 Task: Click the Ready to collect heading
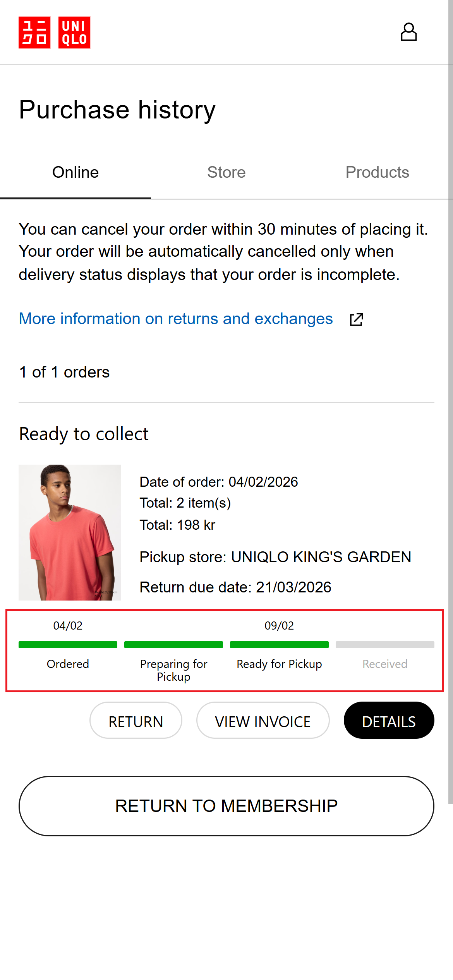[x=84, y=434]
